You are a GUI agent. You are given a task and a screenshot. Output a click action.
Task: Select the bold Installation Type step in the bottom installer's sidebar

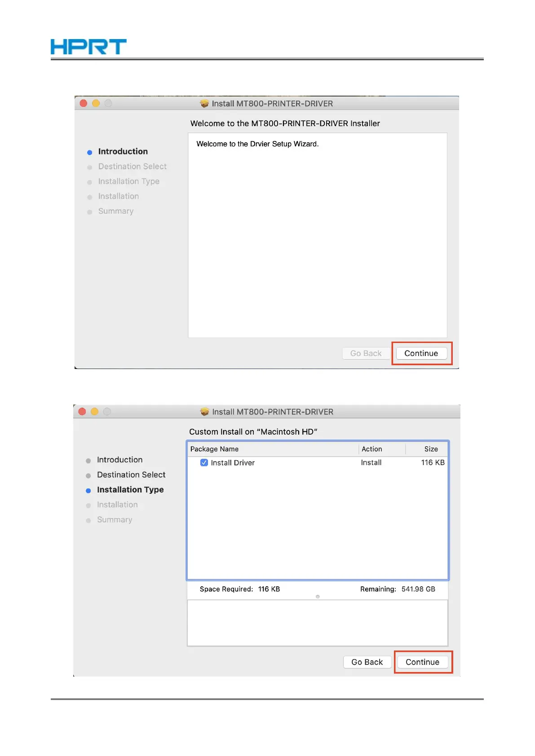click(x=130, y=490)
